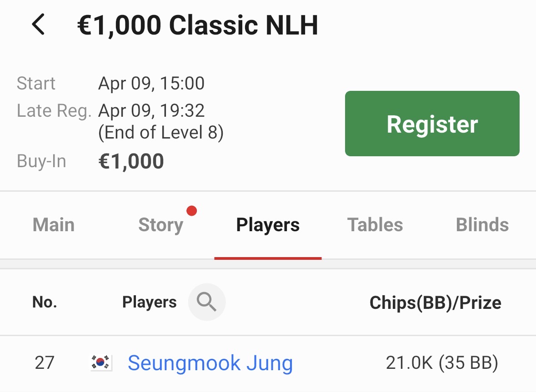Click the red notification dot on Story
The image size is (536, 392).
(x=192, y=211)
